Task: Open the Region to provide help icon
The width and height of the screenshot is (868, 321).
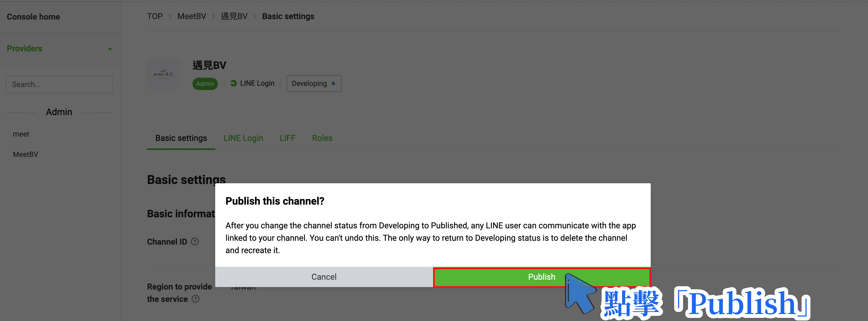Action: click(x=195, y=299)
